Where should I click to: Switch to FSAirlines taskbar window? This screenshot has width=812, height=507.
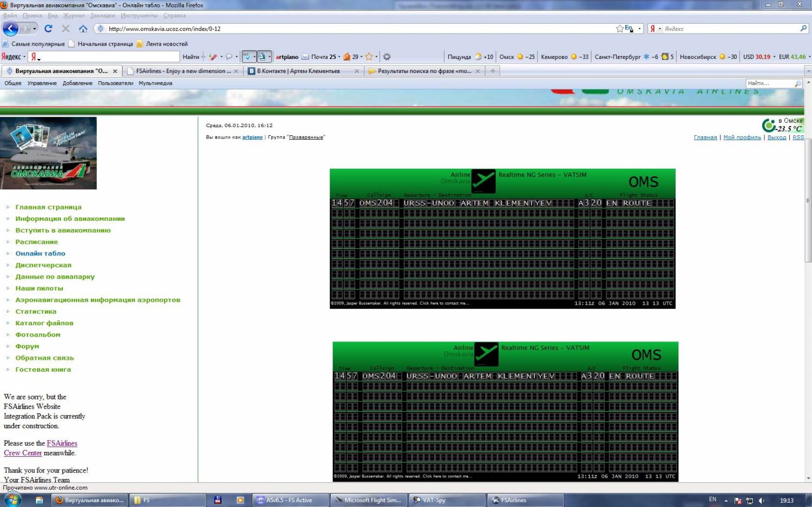click(525, 500)
